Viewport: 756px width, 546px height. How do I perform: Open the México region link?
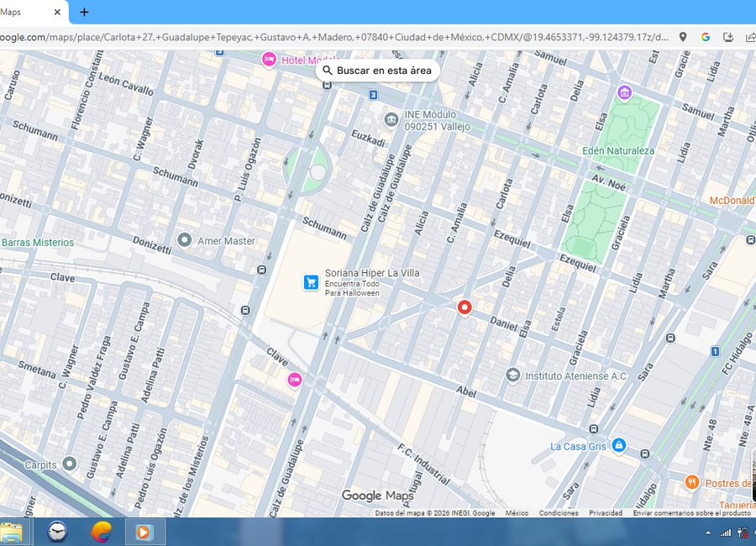coord(517,512)
